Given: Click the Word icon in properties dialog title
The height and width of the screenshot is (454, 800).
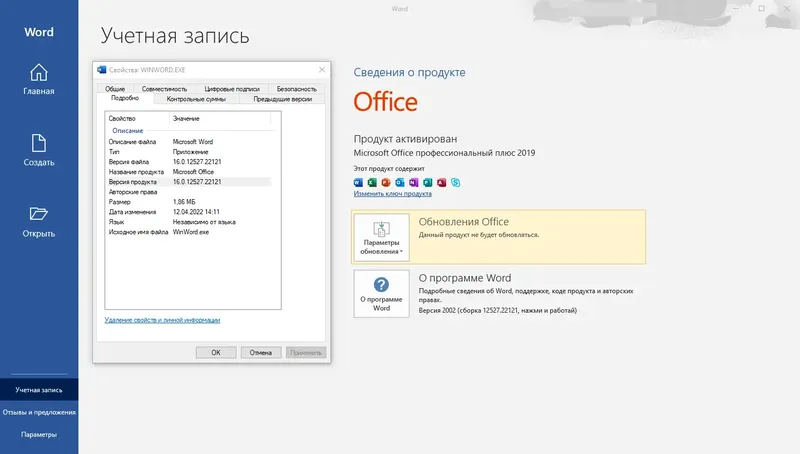Looking at the screenshot, I should click(x=102, y=70).
